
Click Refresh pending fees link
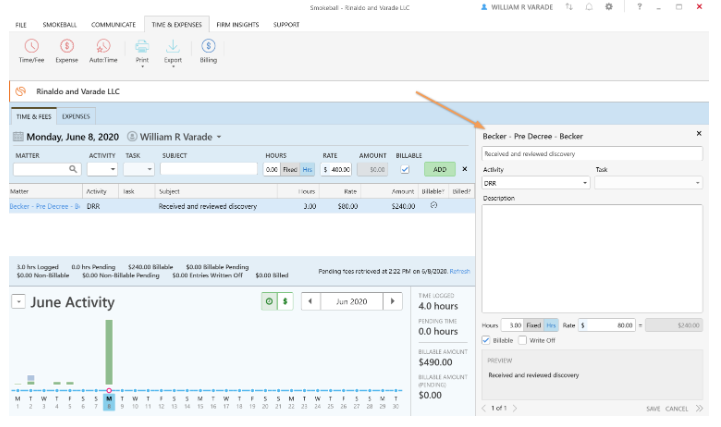(x=460, y=271)
